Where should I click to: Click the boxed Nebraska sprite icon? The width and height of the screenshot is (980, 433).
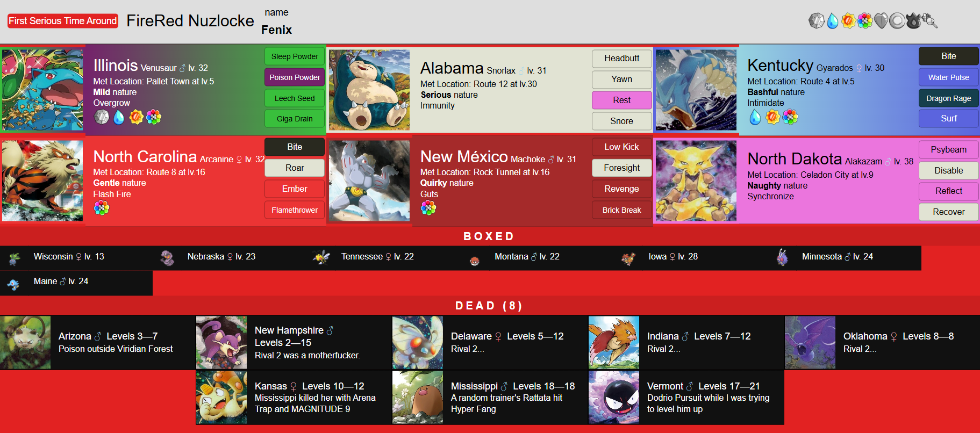167,258
